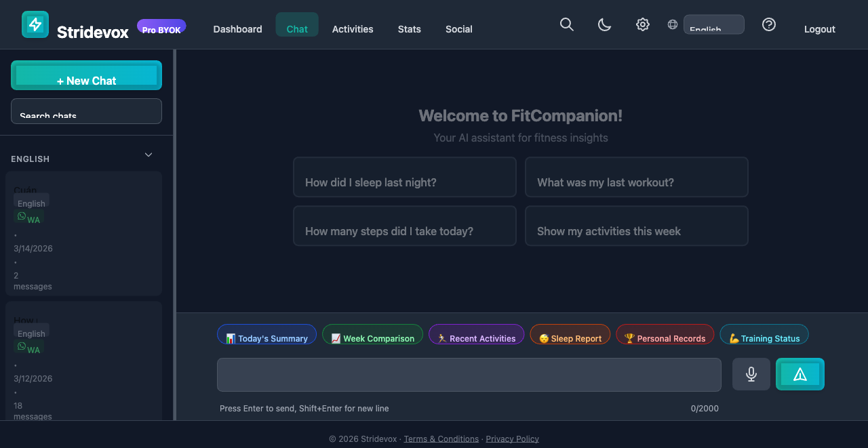Image resolution: width=868 pixels, height=448 pixels.
Task: Click the WA WhatsApp badge on top chat
Action: tap(28, 218)
